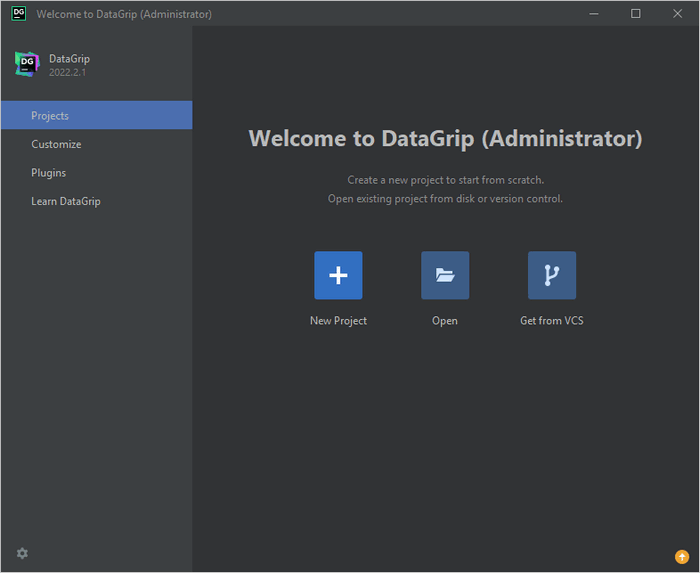Screen dimensions: 700x573
Task: Click the Welcome to DataGrip heading
Action: (445, 139)
